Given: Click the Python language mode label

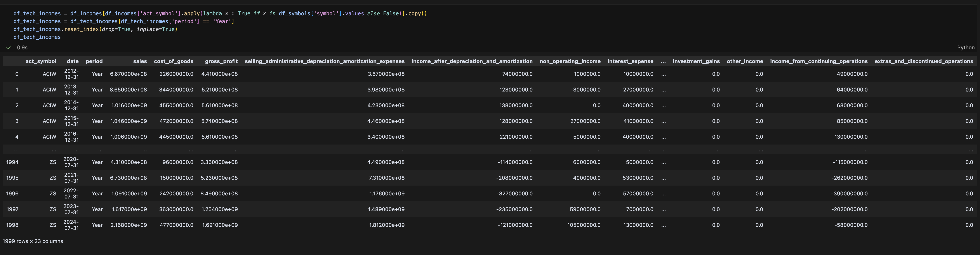Looking at the screenshot, I should 966,48.
